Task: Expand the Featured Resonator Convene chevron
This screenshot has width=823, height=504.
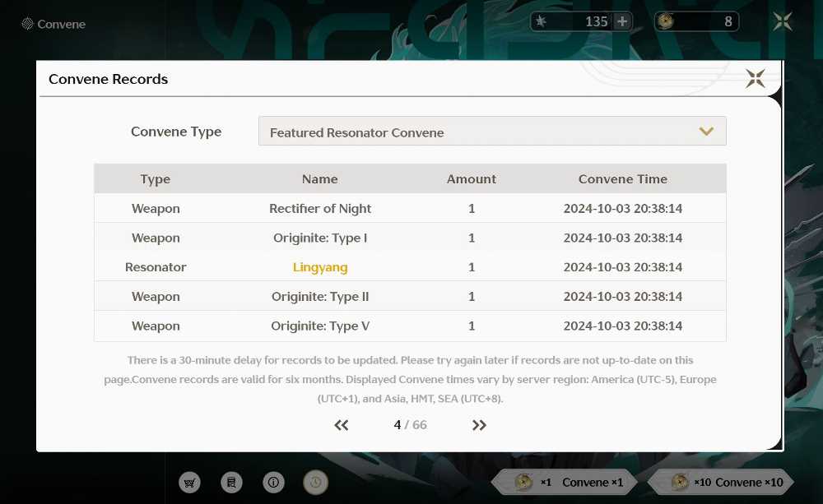Action: 706,131
